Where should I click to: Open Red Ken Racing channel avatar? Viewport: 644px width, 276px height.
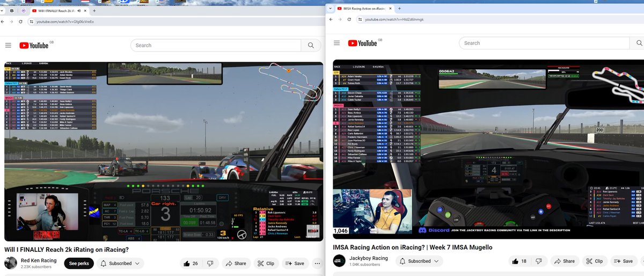click(x=10, y=263)
